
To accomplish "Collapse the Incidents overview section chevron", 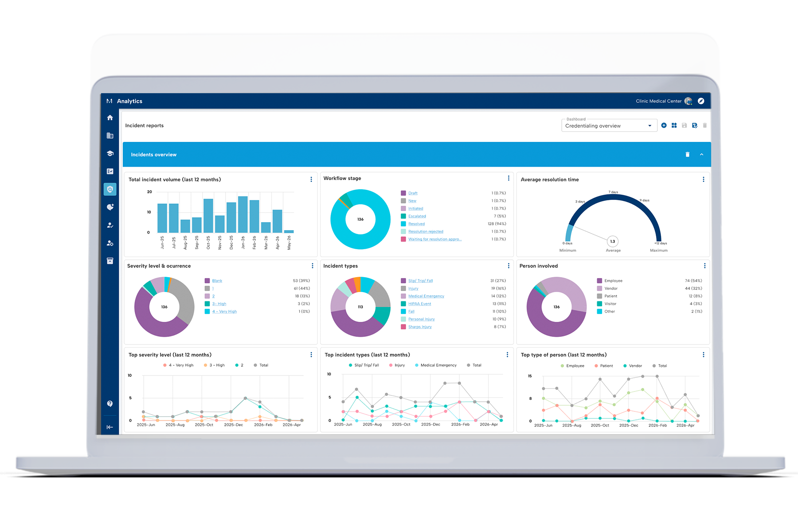I will click(701, 154).
